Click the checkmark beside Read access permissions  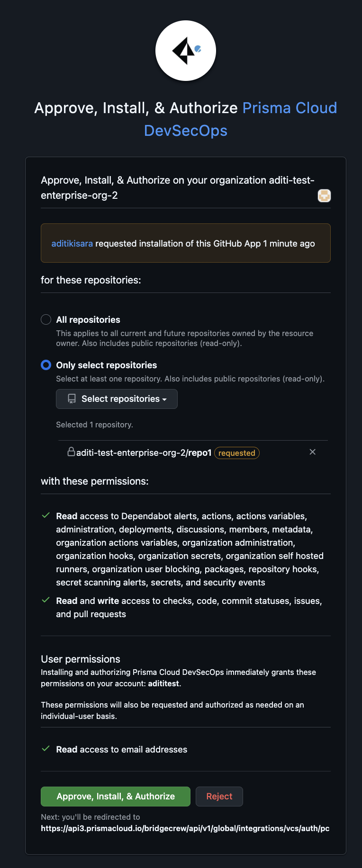46,515
